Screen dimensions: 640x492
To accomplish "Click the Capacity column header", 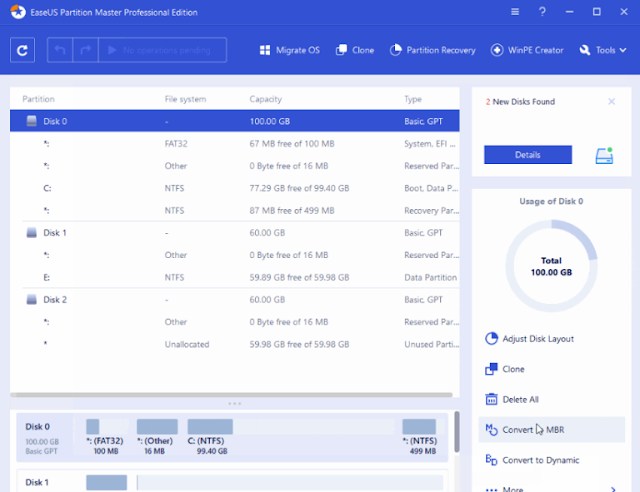I will (266, 99).
